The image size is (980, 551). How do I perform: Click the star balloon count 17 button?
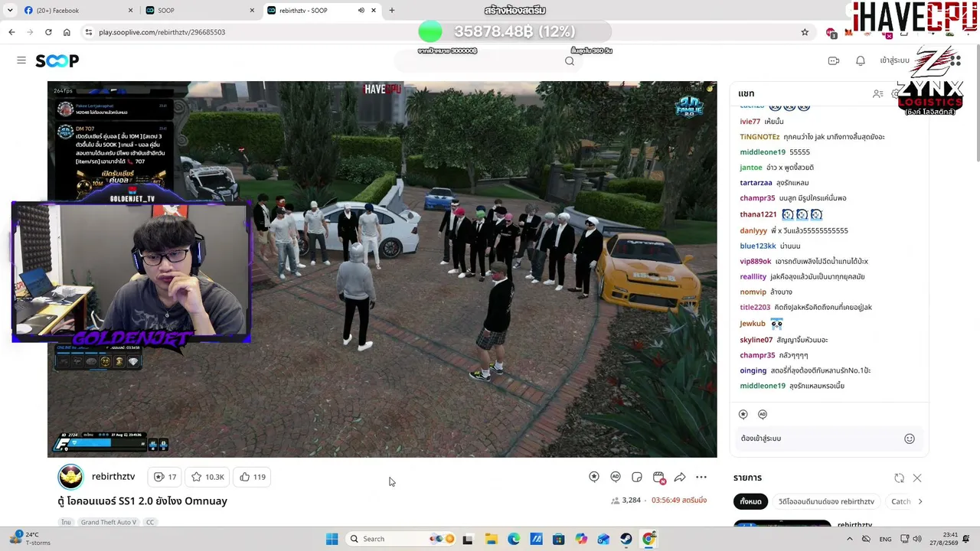165,477
